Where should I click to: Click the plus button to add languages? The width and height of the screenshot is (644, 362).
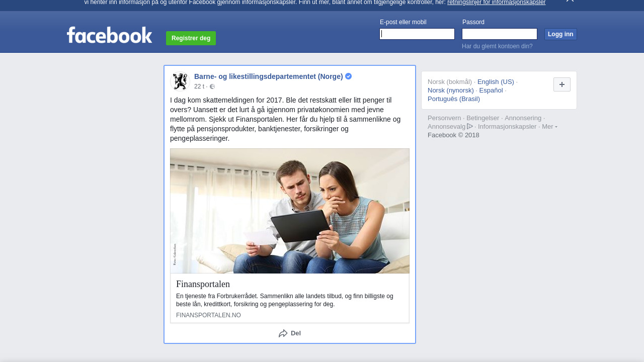point(561,84)
